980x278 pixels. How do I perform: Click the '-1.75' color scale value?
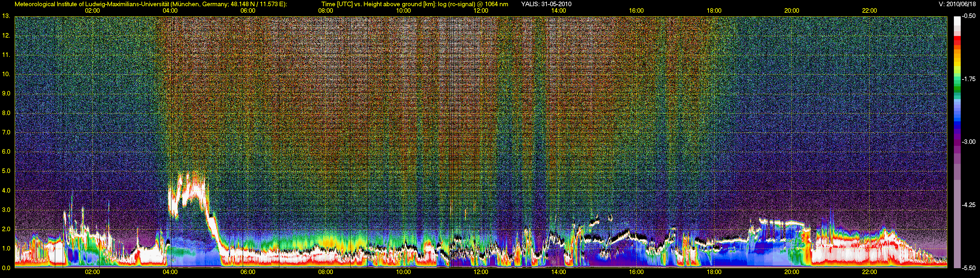point(969,79)
